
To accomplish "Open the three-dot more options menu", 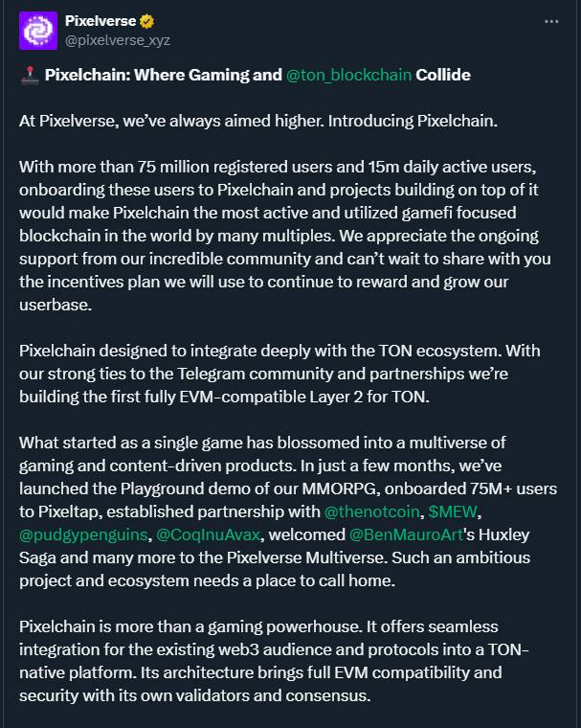I will 551,21.
